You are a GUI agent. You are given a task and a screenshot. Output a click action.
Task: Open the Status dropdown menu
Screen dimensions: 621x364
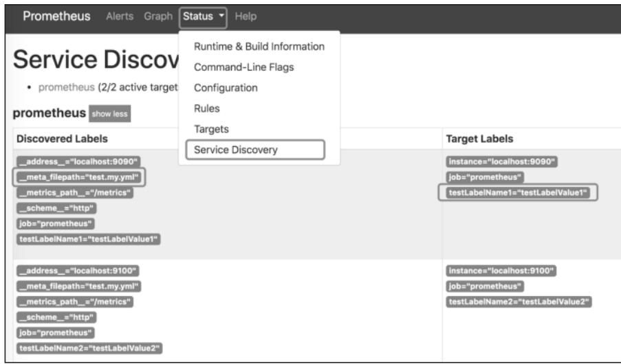point(204,16)
